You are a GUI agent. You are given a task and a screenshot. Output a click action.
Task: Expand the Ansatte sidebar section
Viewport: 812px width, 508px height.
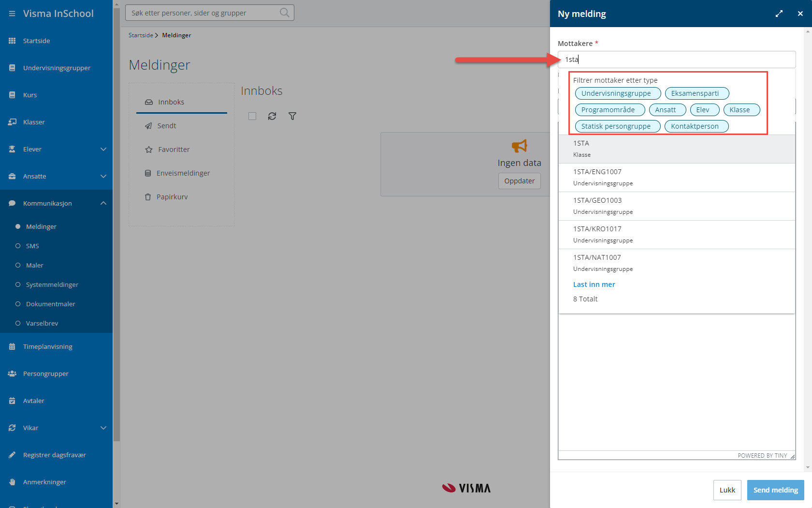click(x=103, y=176)
